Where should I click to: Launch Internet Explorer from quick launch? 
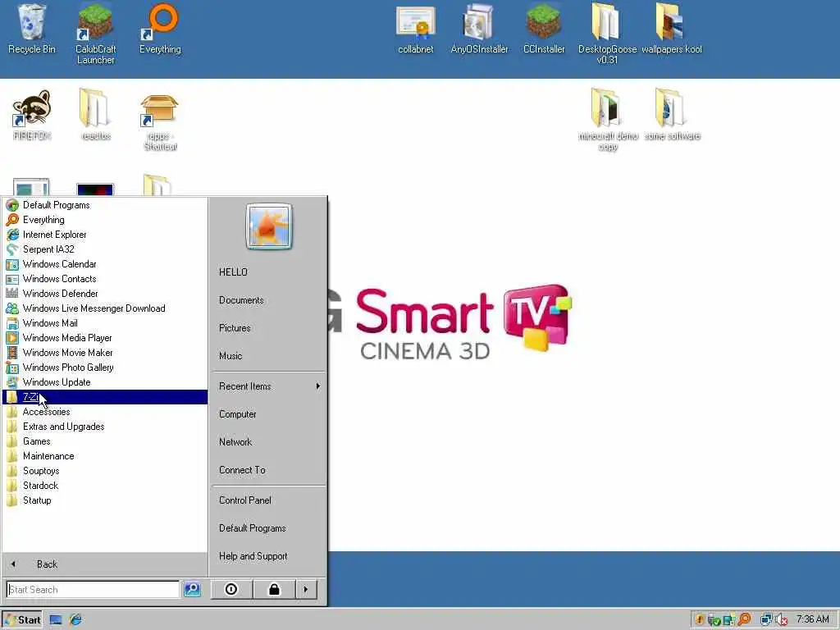coord(75,620)
